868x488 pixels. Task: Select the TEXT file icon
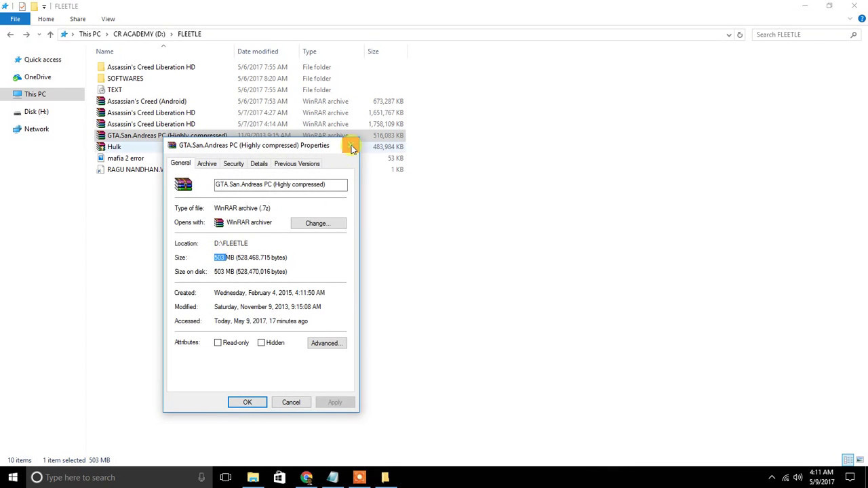(x=101, y=89)
